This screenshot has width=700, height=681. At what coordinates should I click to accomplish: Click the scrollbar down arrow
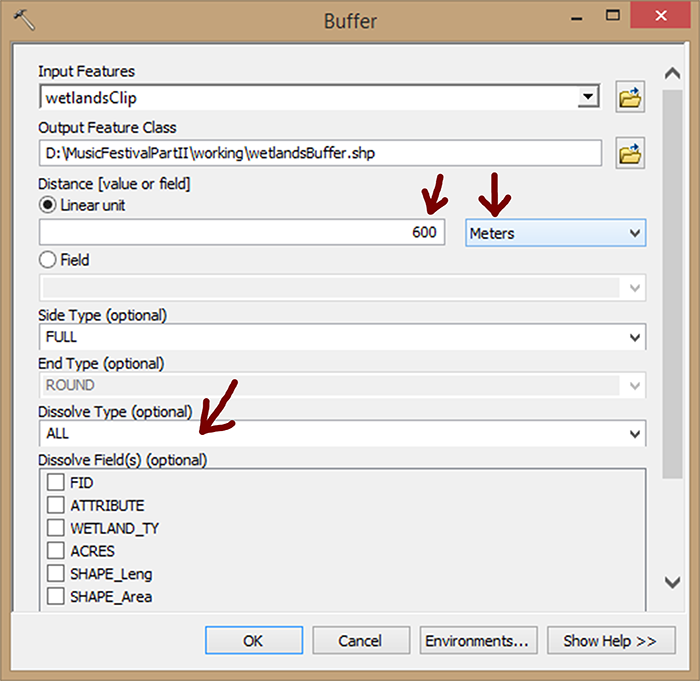[x=673, y=582]
